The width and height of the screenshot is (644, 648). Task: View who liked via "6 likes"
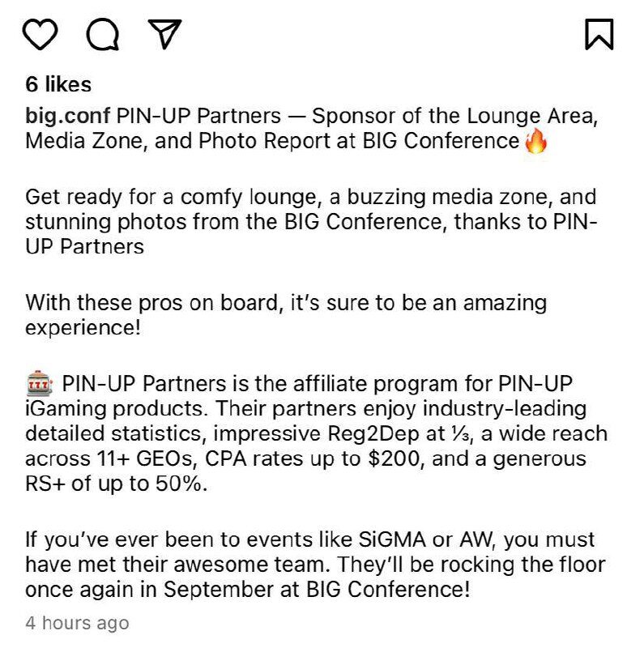[x=58, y=84]
